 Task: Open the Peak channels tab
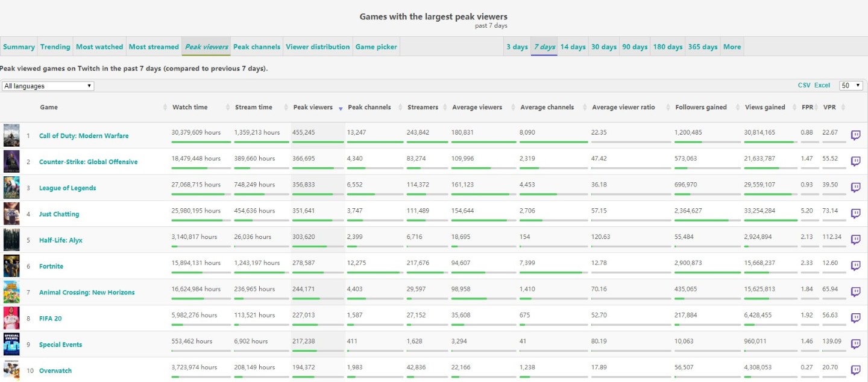(257, 46)
